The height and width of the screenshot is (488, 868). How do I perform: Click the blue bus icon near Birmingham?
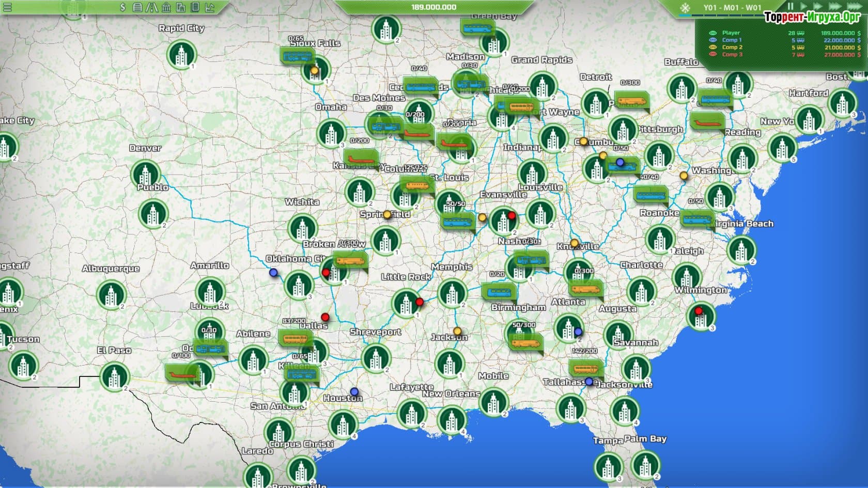pyautogui.click(x=499, y=292)
